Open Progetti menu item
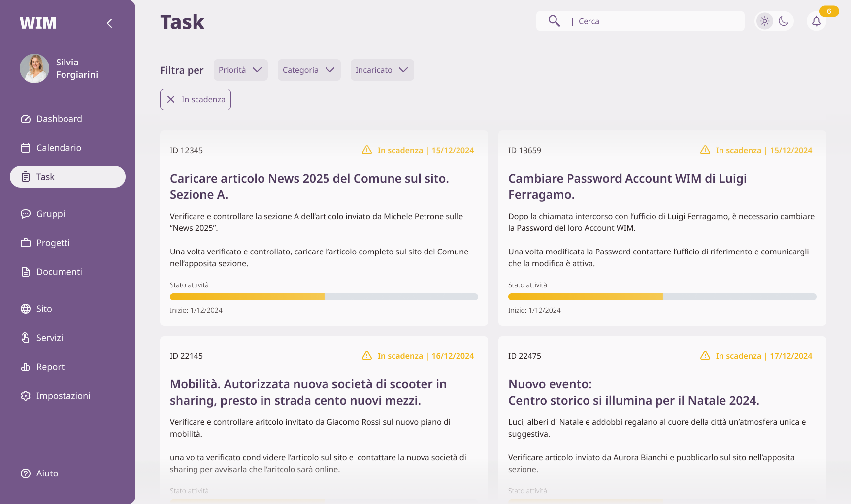Viewport: 851px width, 504px height. (x=67, y=243)
